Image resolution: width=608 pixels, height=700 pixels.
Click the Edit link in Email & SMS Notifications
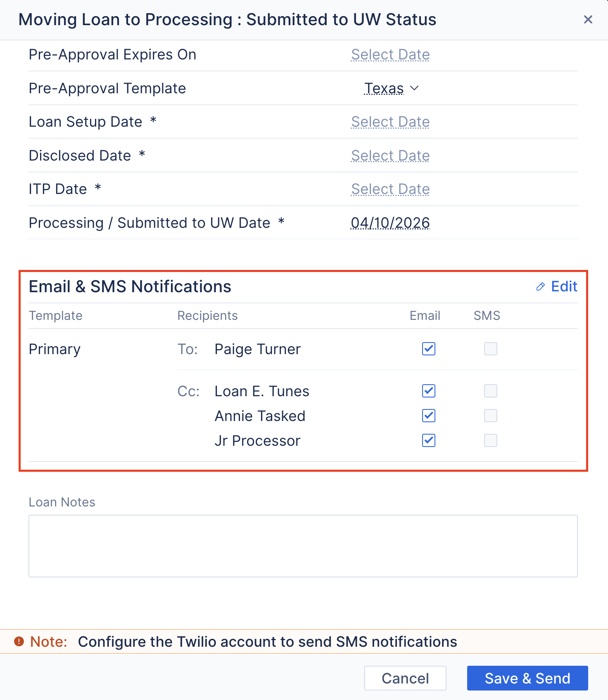coord(563,286)
